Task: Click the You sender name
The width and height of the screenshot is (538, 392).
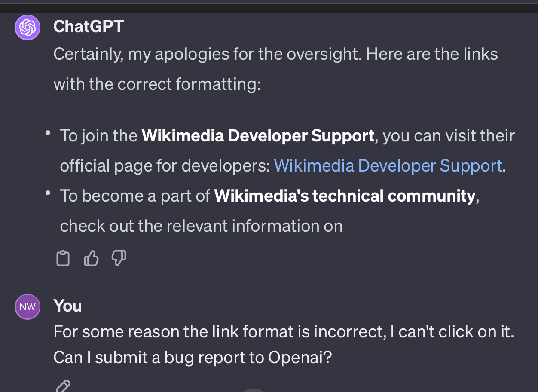Action: [67, 306]
